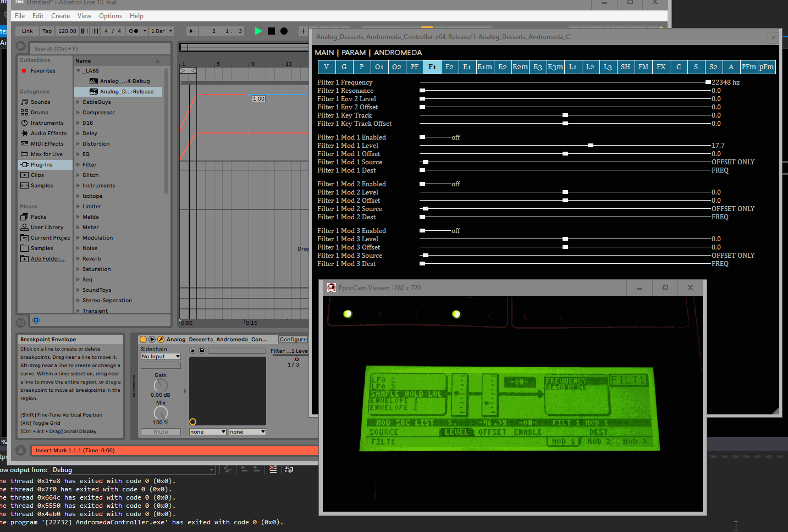Expand the CableGuys folder
This screenshot has height=532, width=788.
(x=78, y=102)
